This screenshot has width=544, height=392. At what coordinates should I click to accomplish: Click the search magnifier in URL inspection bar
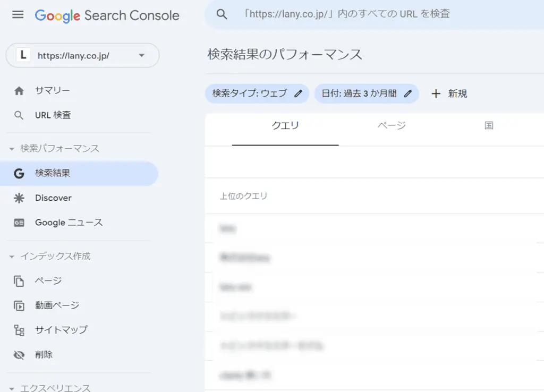[x=222, y=14]
